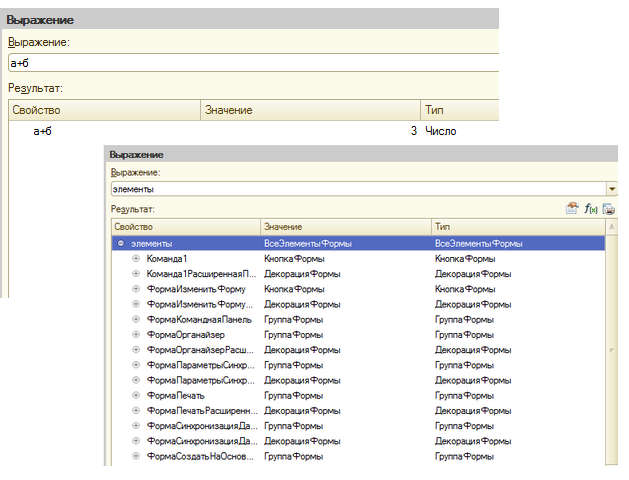Click the vertical scrollbar of the results list

(x=612, y=350)
